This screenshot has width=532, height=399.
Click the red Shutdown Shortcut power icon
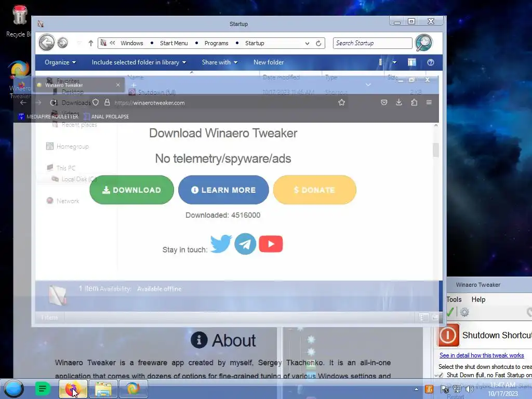pos(448,335)
